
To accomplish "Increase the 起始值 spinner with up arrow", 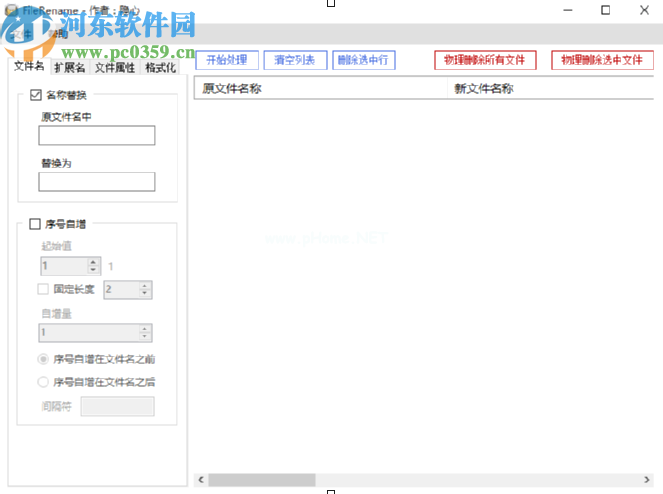I will 94,262.
